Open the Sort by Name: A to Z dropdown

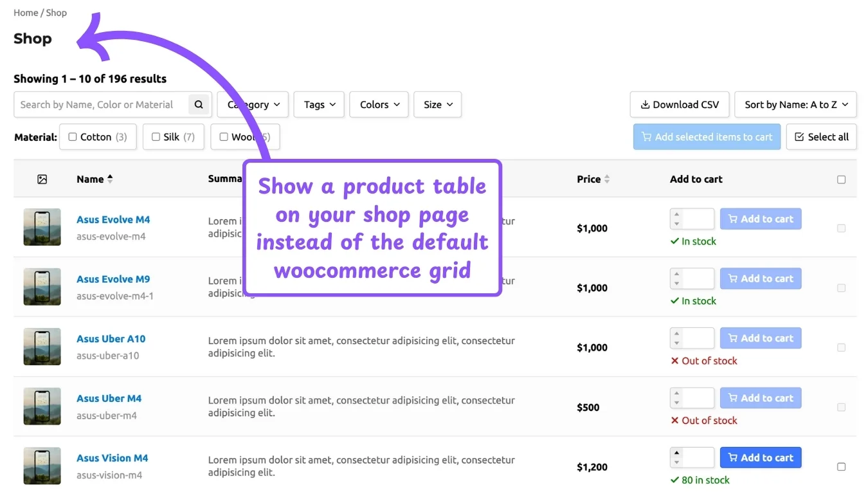(795, 104)
